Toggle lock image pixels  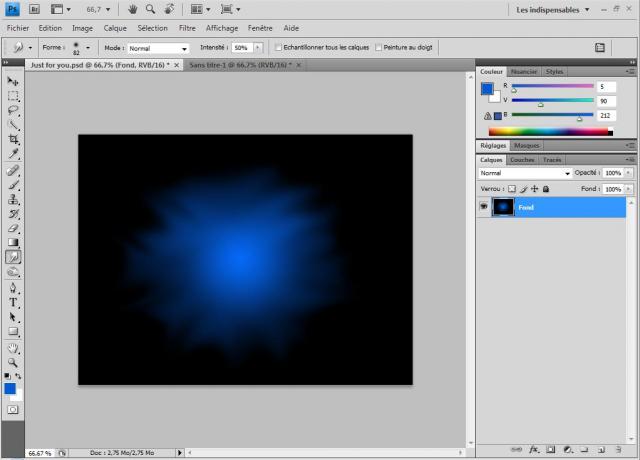click(x=524, y=189)
